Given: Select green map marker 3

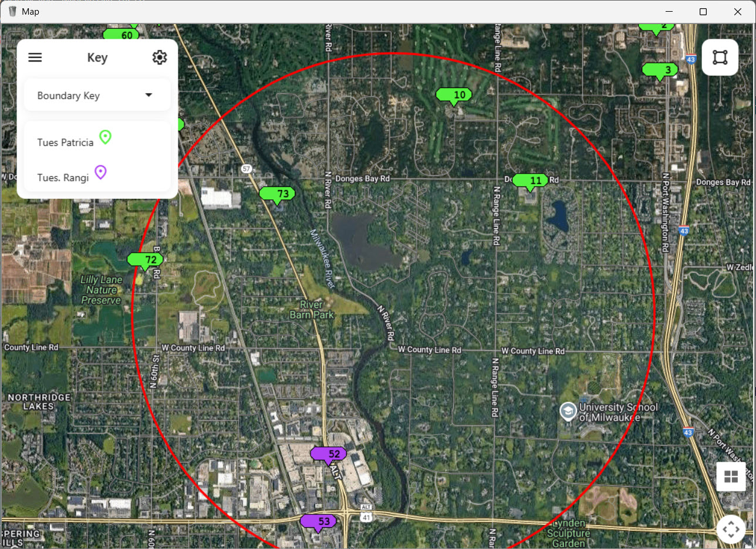Looking at the screenshot, I should click(x=660, y=70).
